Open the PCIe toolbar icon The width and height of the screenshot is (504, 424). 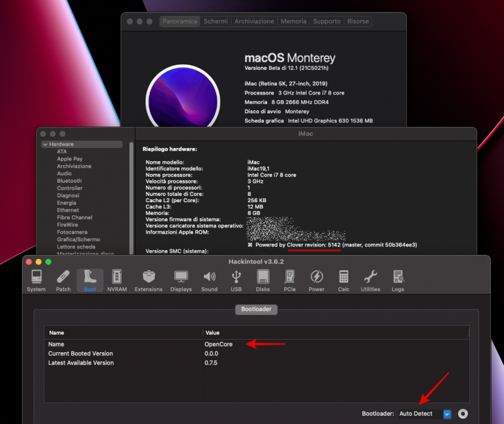290,280
